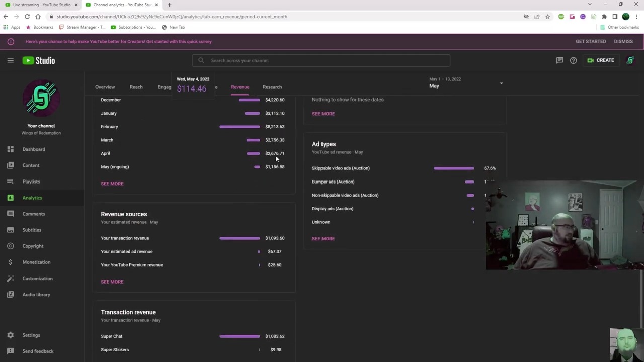
Task: Bookmark this page with star icon
Action: click(x=548, y=17)
